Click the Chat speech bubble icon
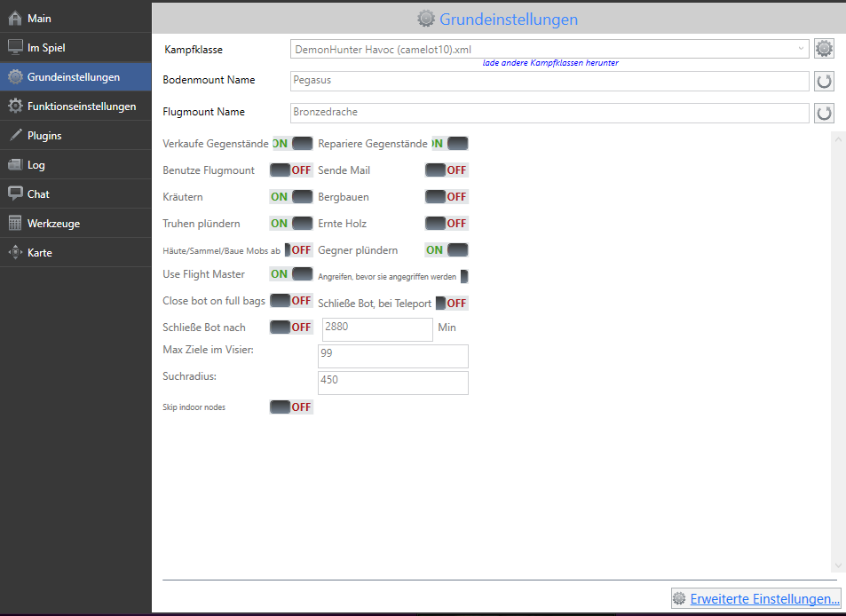Viewport: 846px width, 616px height. [x=15, y=194]
